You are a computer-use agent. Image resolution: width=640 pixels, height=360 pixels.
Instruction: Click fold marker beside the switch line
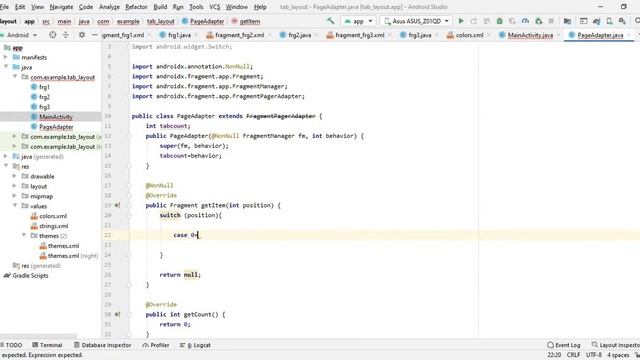coord(129,215)
